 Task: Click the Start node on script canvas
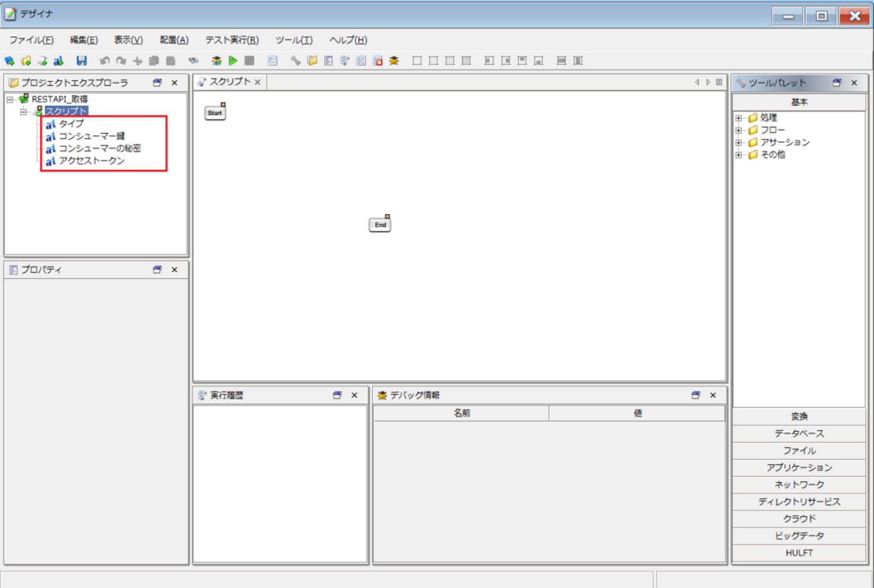point(215,113)
